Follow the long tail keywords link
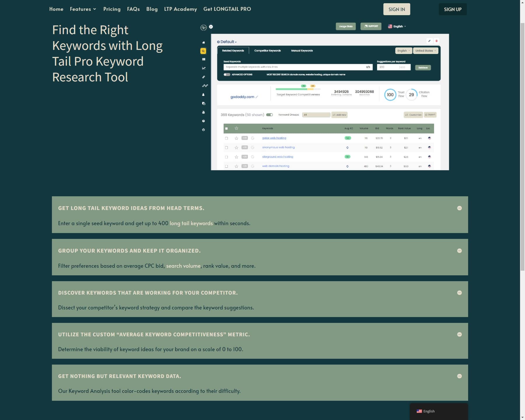The height and width of the screenshot is (420, 525). tap(191, 223)
